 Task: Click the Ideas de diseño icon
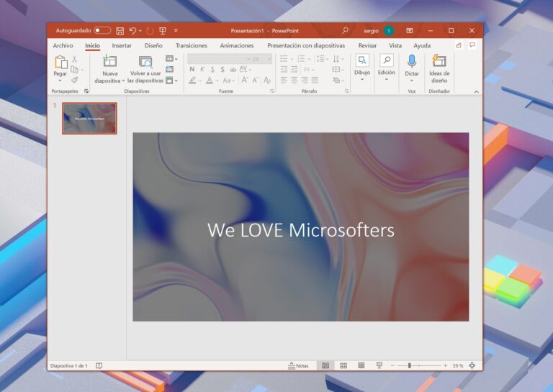(439, 60)
